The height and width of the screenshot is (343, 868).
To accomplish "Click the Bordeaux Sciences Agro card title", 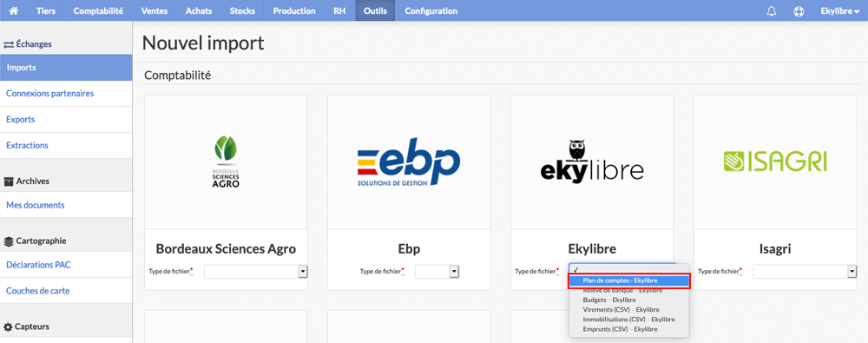I will pos(226,249).
